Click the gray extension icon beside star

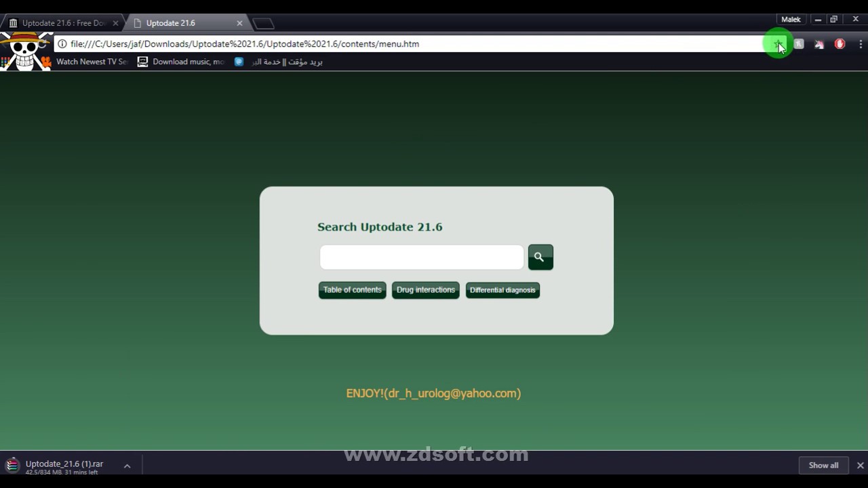coord(799,44)
